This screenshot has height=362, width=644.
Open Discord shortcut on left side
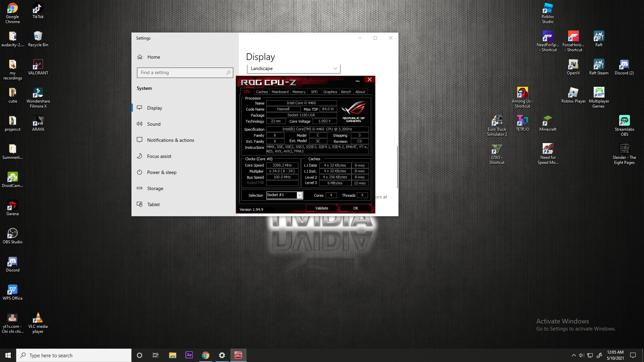[12, 264]
